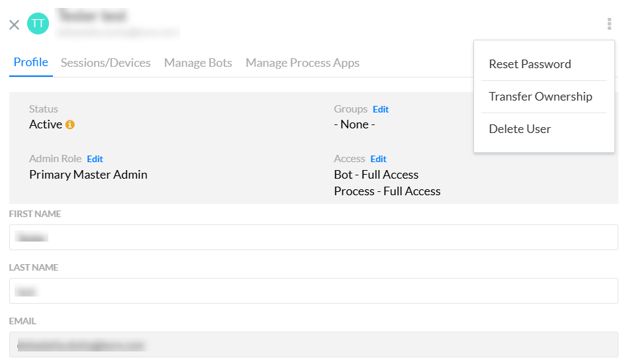This screenshot has width=627, height=364.
Task: Click the info icon beside Active status
Action: click(x=70, y=124)
